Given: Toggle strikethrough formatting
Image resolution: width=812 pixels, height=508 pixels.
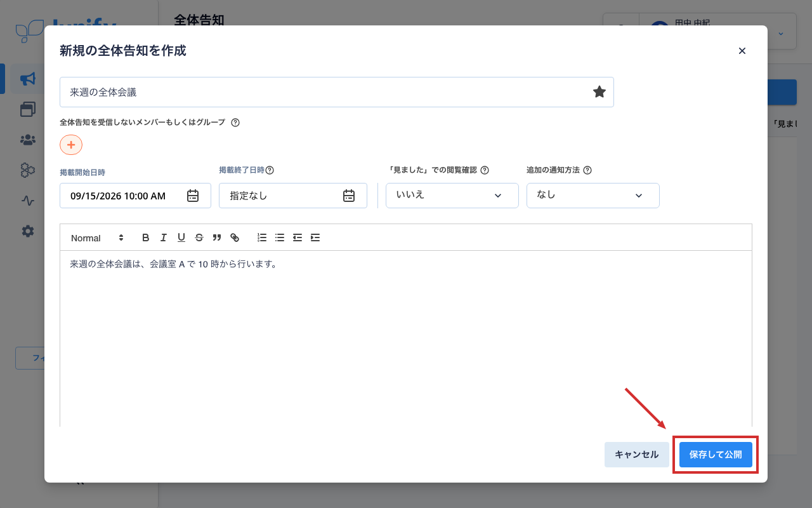Looking at the screenshot, I should (x=199, y=237).
